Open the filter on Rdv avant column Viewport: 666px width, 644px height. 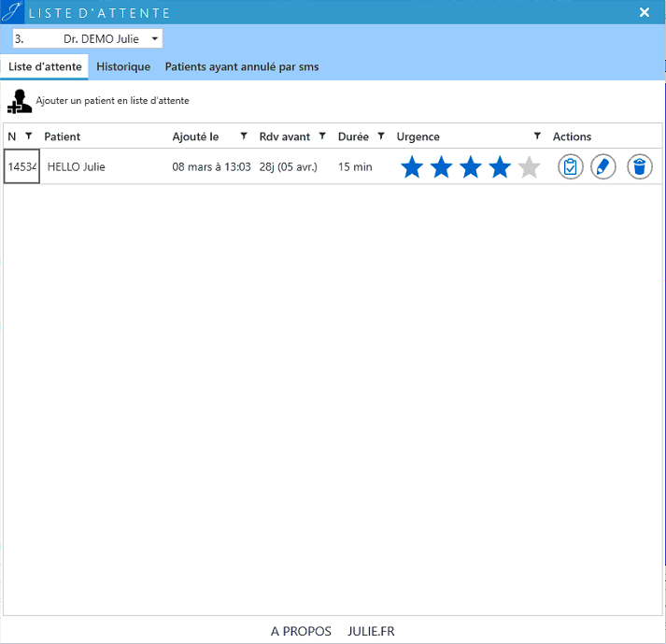[x=322, y=136]
